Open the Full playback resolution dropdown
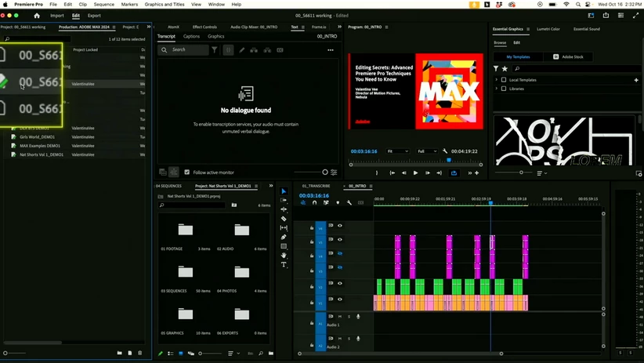The image size is (644, 363). pos(427,151)
